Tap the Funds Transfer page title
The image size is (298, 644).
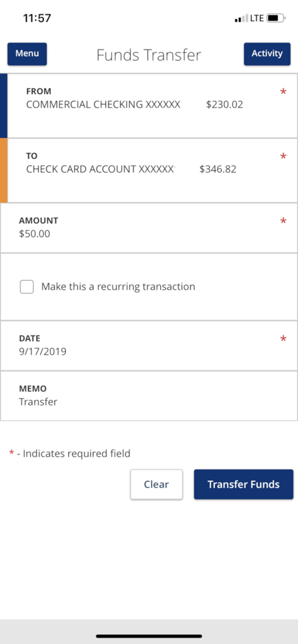[x=148, y=55]
